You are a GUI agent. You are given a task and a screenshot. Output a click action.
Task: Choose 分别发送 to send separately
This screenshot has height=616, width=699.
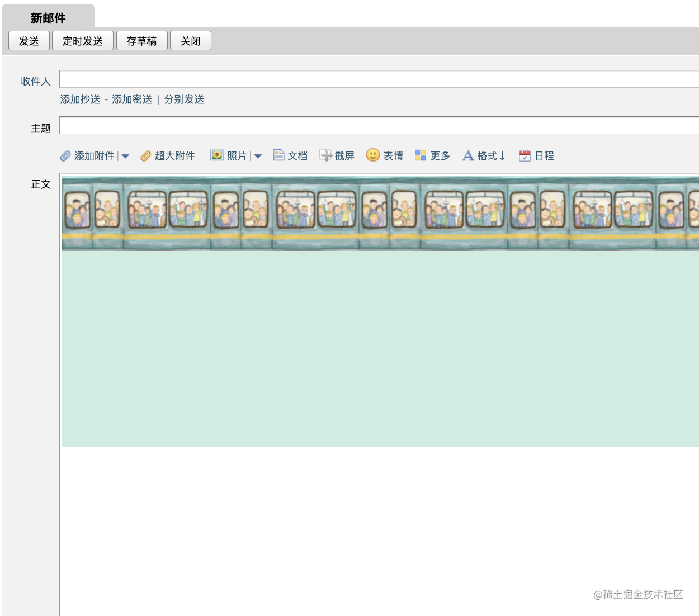(184, 99)
